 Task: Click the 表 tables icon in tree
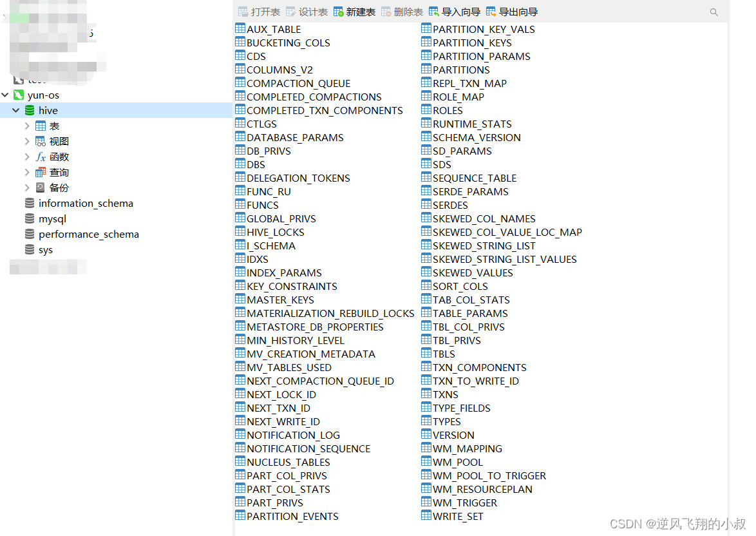[x=41, y=126]
